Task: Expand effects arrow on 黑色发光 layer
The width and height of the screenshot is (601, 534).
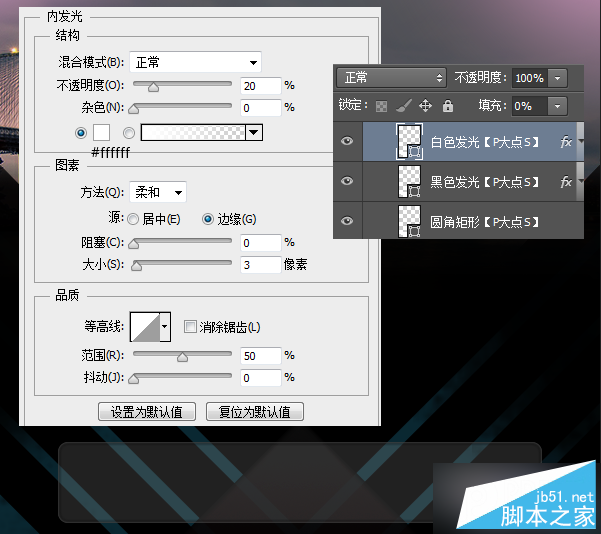Action: (580, 181)
